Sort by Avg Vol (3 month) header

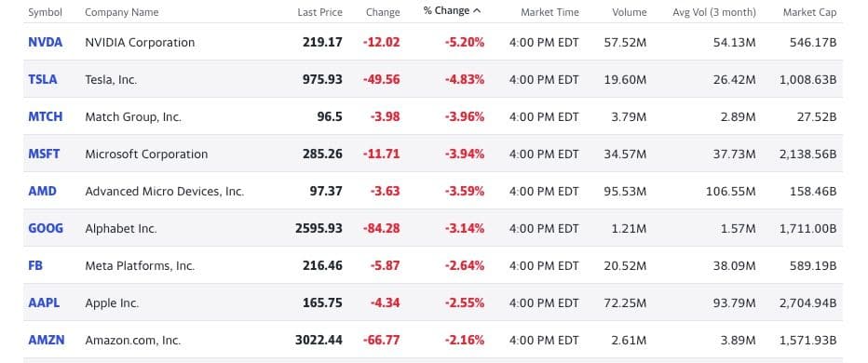coord(714,12)
